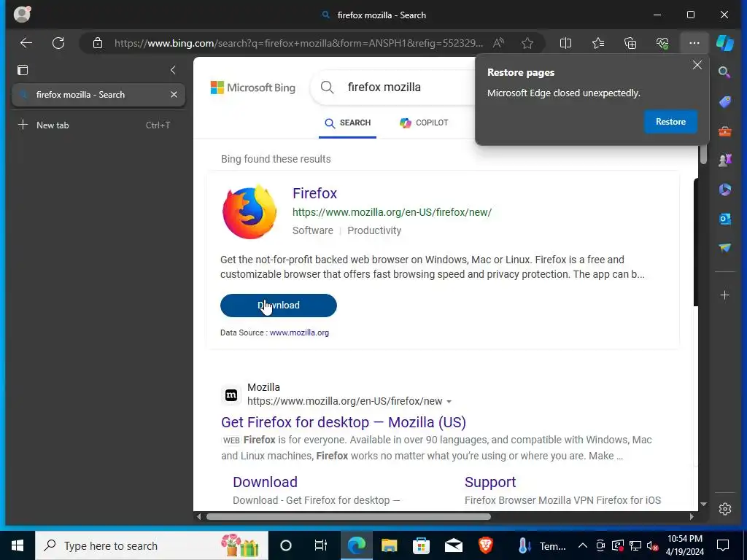Open Task View on the taskbar
The image size is (747, 560).
point(321,545)
